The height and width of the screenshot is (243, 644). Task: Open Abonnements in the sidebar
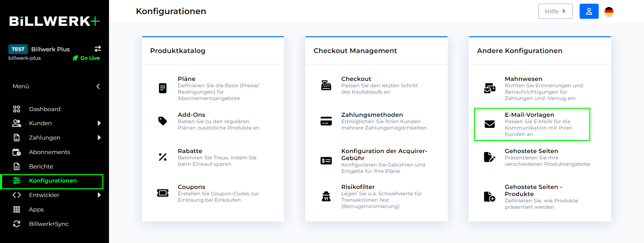(x=50, y=152)
